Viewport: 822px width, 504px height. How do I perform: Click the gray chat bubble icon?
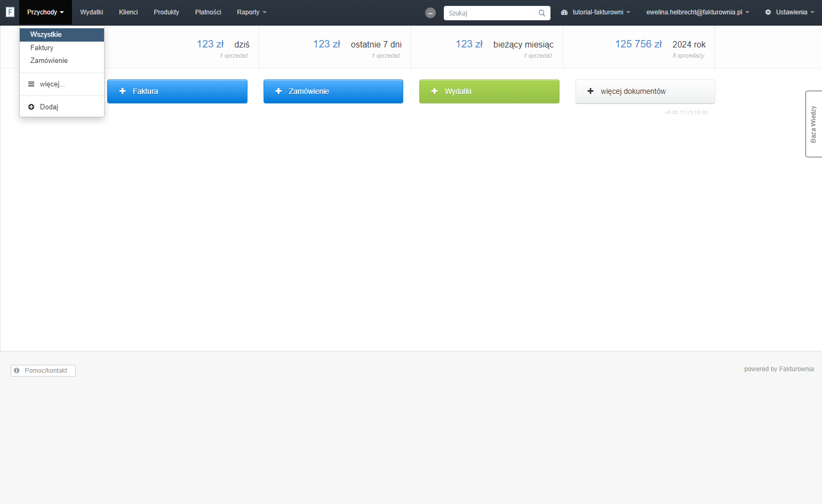430,13
